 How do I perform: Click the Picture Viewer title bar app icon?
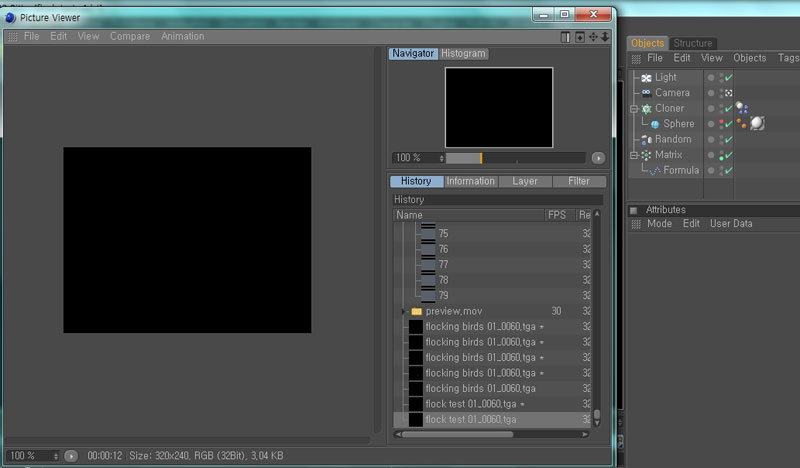(10, 18)
